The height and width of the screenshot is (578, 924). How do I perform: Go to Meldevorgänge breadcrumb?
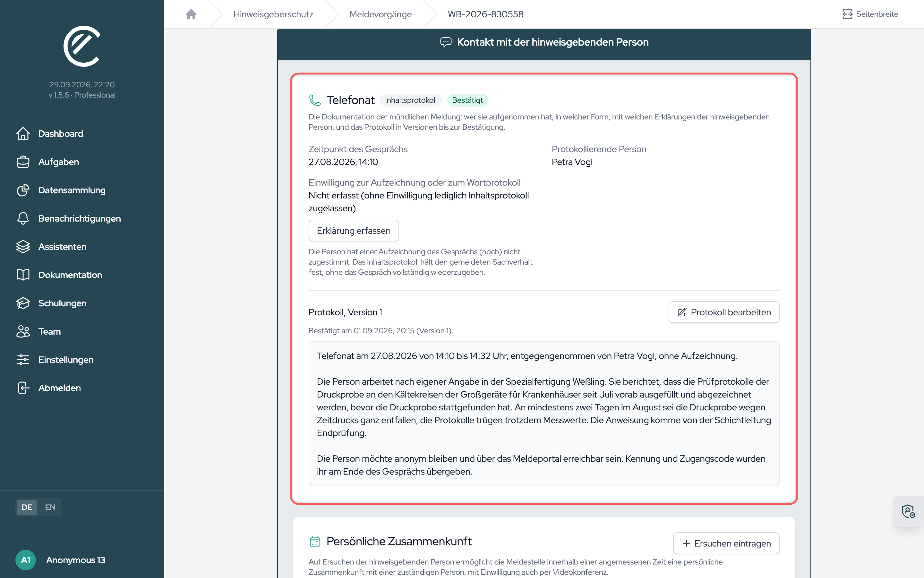380,14
